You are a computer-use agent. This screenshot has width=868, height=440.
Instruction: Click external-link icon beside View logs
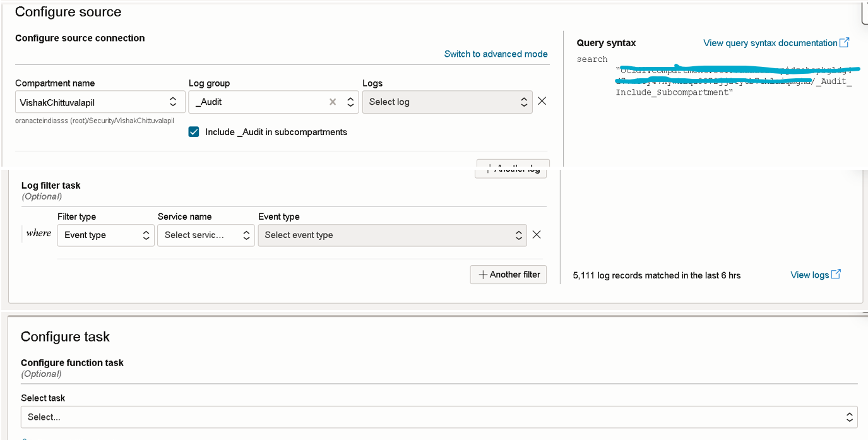tap(836, 275)
